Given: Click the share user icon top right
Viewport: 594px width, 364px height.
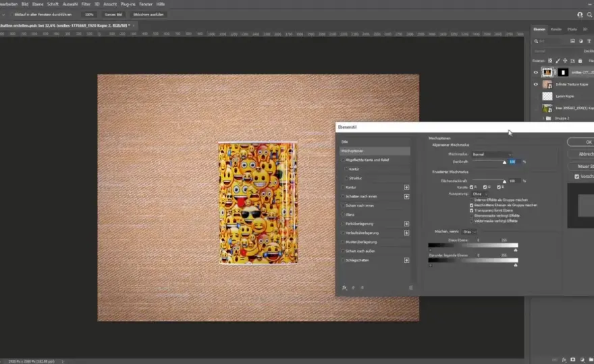Looking at the screenshot, I should point(580,14).
